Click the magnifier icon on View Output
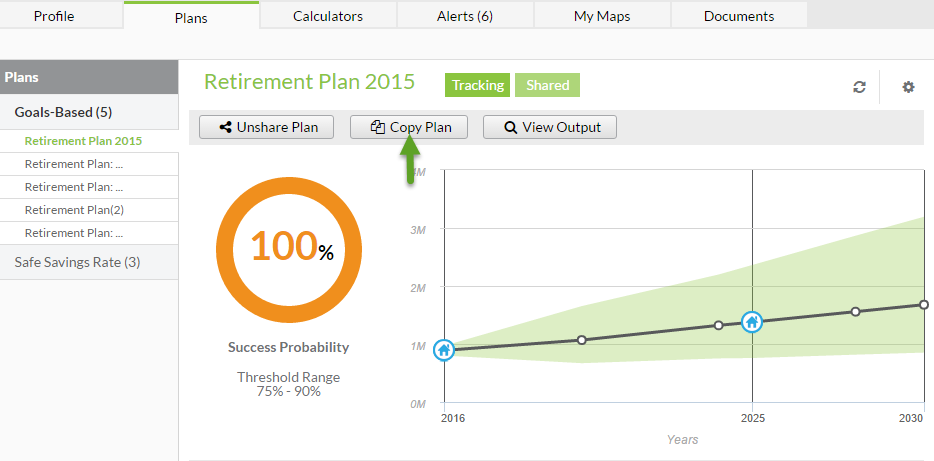The width and height of the screenshot is (934, 461). (510, 127)
